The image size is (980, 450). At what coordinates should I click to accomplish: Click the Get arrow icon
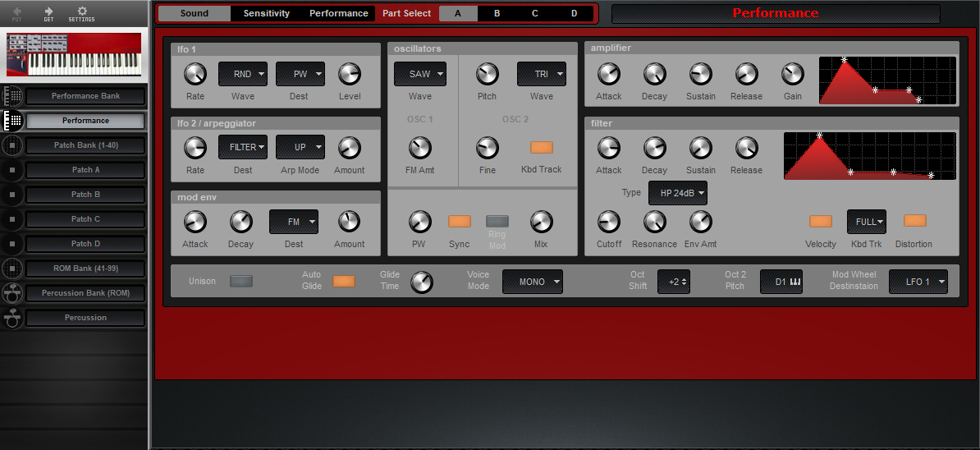tap(48, 11)
